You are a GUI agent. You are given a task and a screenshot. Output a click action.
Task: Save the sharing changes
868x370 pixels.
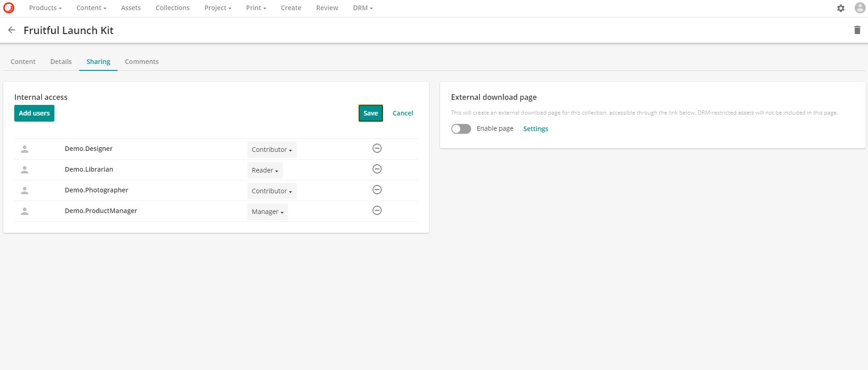click(x=370, y=113)
